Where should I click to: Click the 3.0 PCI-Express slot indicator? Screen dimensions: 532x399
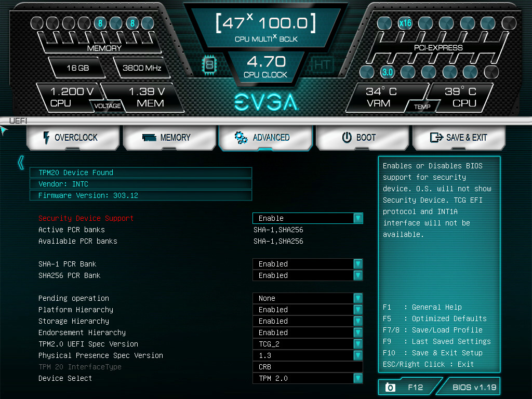(387, 72)
